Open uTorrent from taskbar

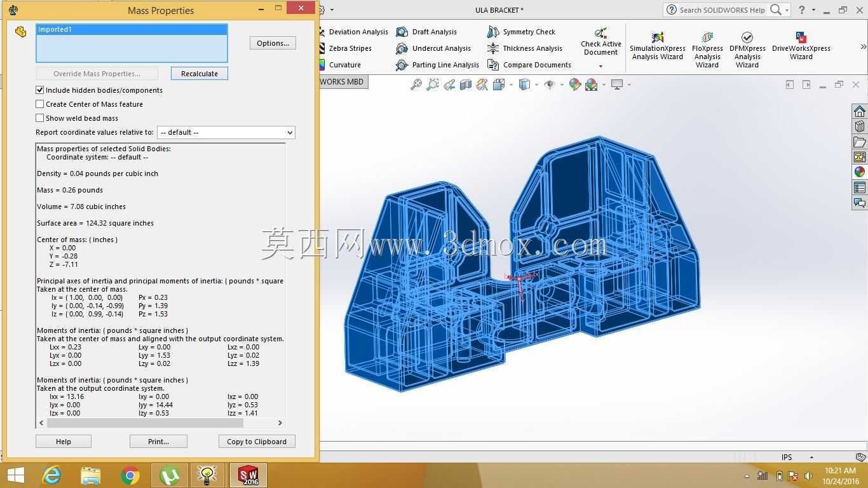[169, 475]
